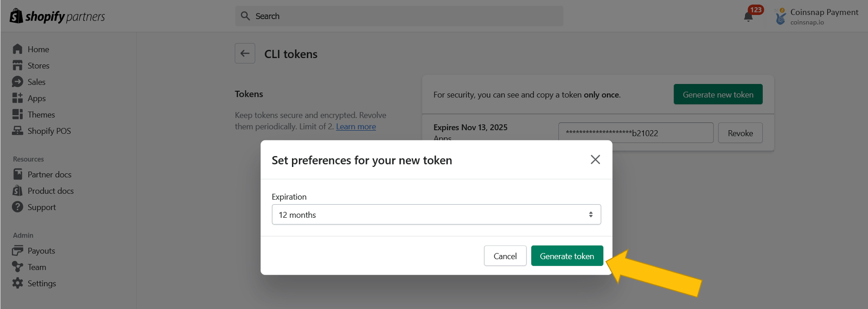Go to Partner docs in Resources
This screenshot has width=868, height=309.
coord(49,175)
